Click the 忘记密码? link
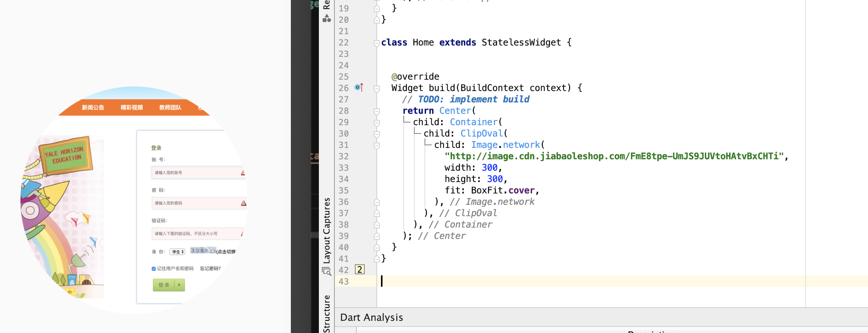 click(210, 269)
